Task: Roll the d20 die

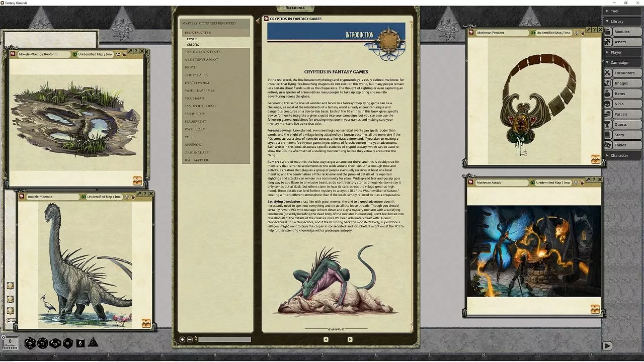Action: pos(30,343)
